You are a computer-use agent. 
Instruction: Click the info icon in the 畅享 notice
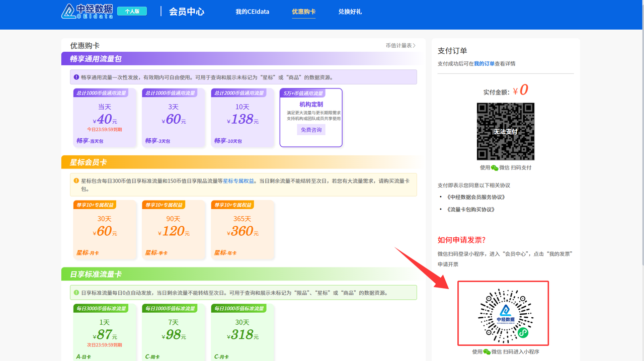click(x=76, y=77)
